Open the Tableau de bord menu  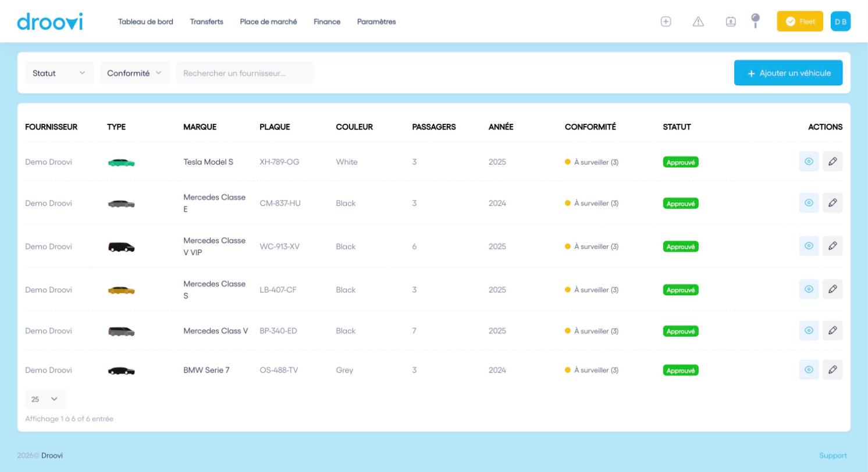145,22
